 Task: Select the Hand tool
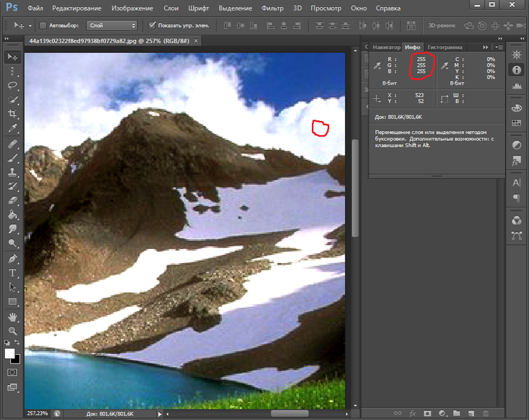tap(12, 317)
